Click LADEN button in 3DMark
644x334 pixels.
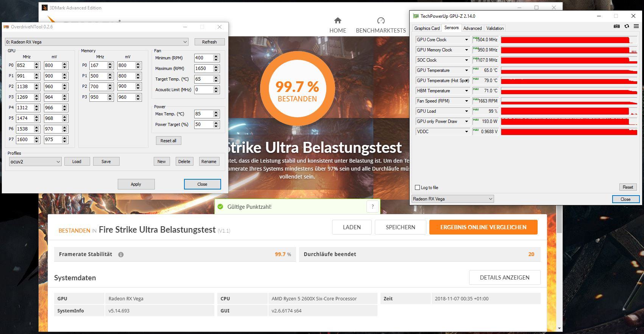[x=352, y=227]
